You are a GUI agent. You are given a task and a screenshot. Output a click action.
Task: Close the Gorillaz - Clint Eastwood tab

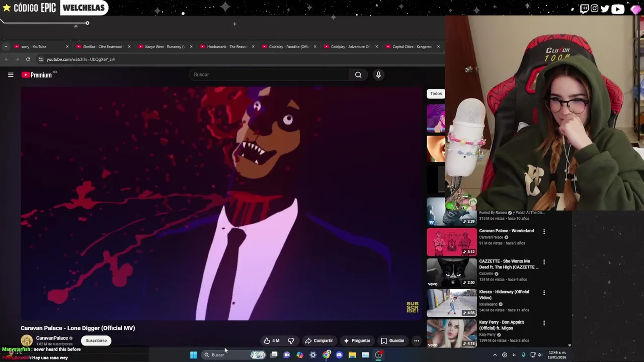129,47
